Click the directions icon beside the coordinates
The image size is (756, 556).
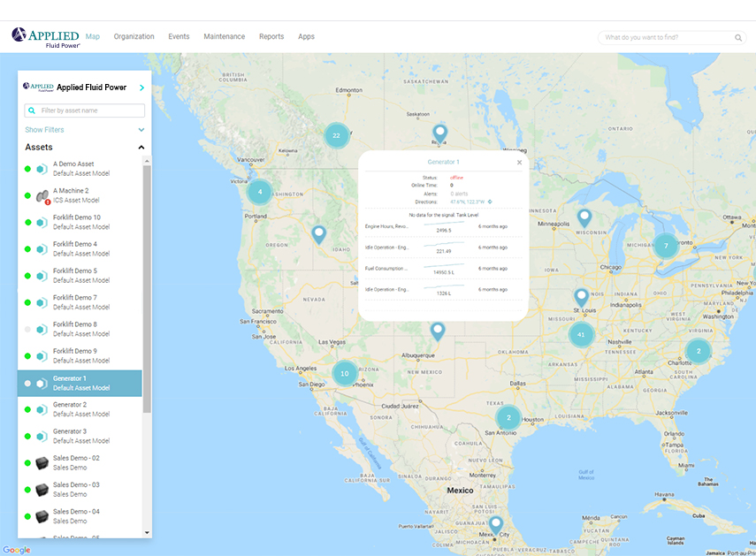click(x=490, y=202)
